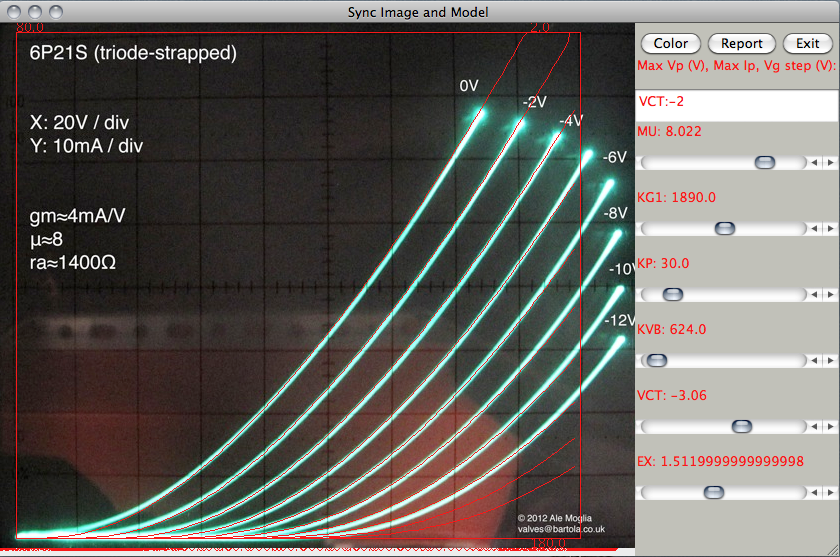The image size is (840, 557).
Task: Grab the MU slider thumb
Action: (764, 162)
